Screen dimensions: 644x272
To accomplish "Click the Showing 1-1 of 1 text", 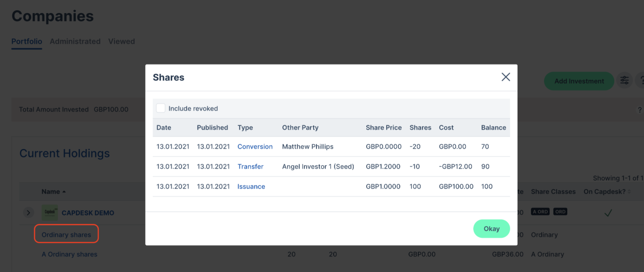I will coord(618,178).
